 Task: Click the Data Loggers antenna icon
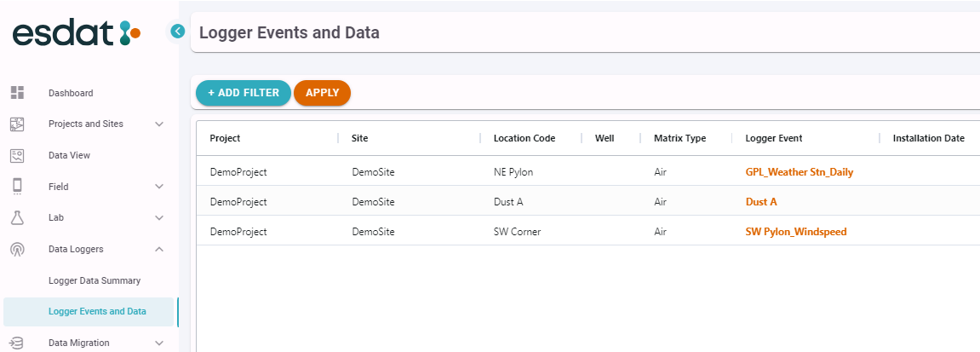click(18, 249)
